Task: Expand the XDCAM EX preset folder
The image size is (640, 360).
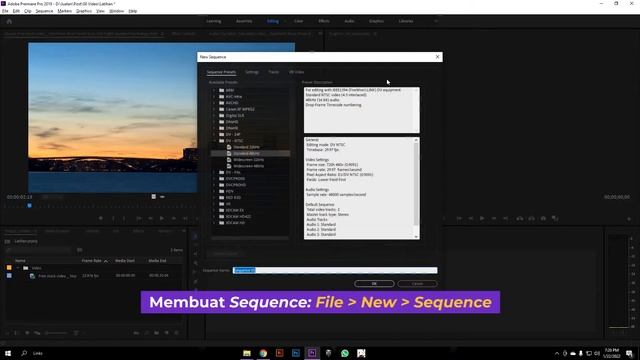Action: (x=214, y=210)
